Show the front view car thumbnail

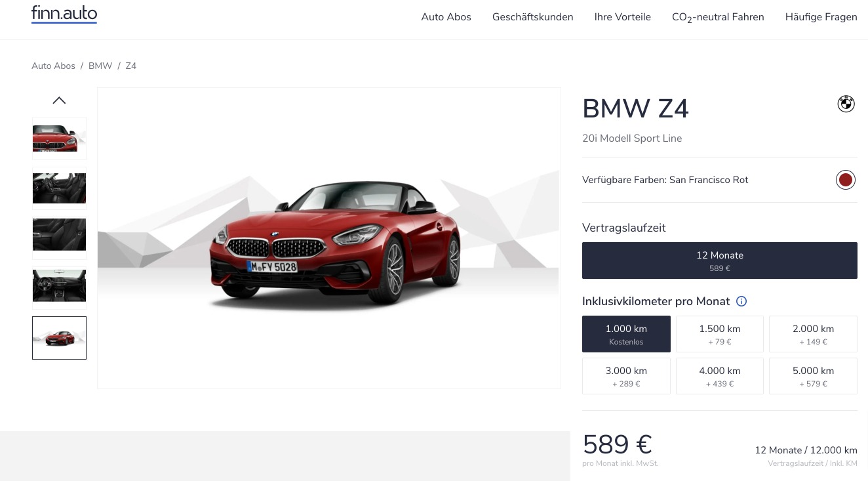tap(59, 138)
